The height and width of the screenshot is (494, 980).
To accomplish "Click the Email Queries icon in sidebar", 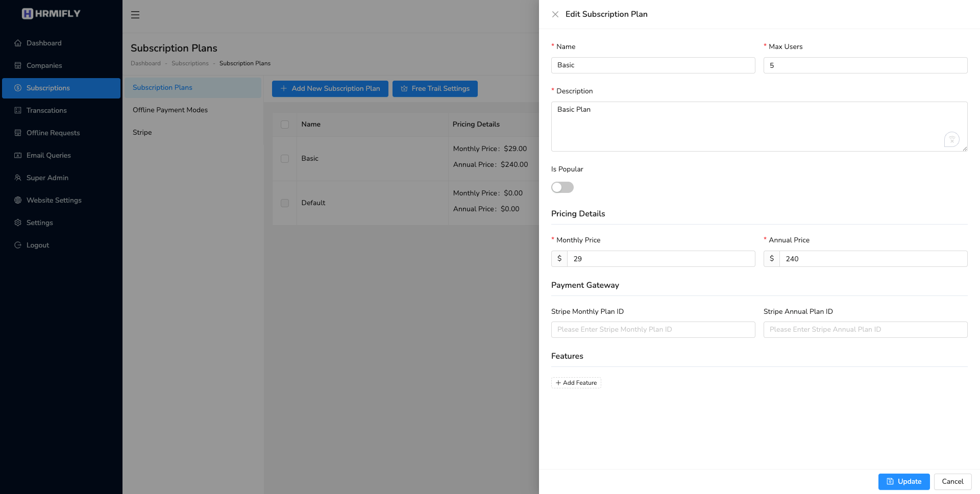I will pos(18,156).
